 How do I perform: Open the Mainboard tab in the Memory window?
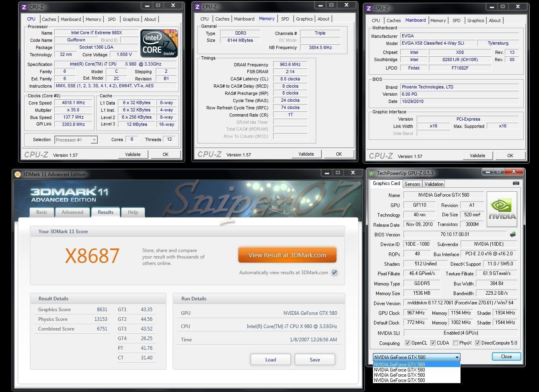(244, 19)
